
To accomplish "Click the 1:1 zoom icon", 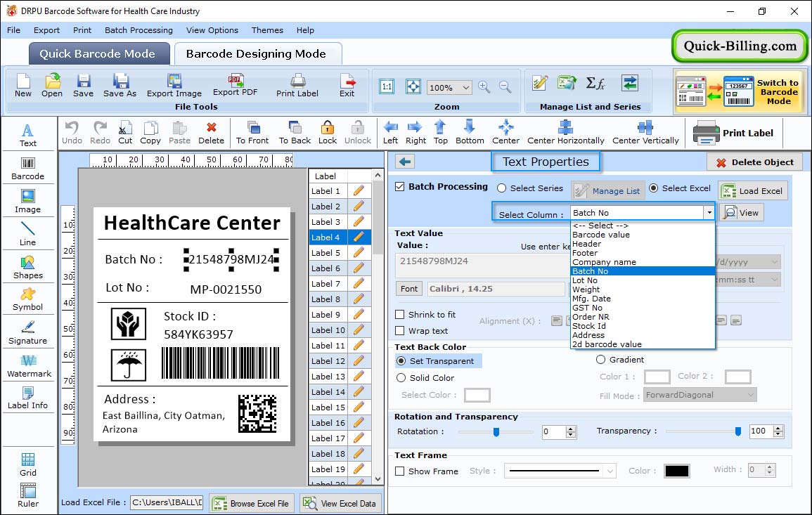I will [387, 87].
